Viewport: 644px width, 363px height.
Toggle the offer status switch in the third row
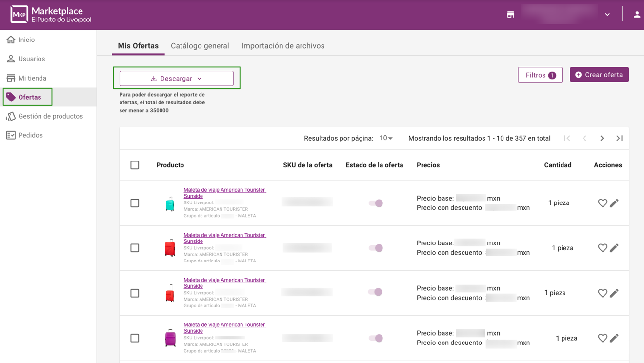pyautogui.click(x=375, y=292)
